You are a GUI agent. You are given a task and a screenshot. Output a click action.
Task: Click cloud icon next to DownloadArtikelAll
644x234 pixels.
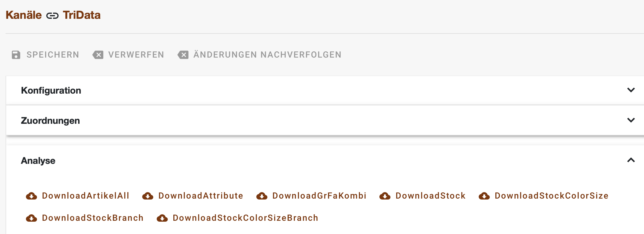click(31, 196)
